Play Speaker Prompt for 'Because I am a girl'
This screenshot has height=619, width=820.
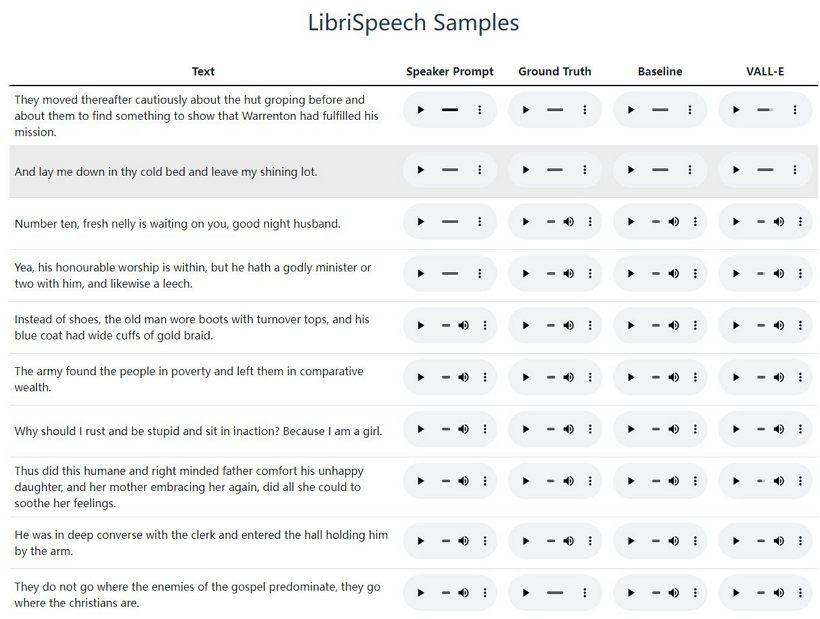421,429
